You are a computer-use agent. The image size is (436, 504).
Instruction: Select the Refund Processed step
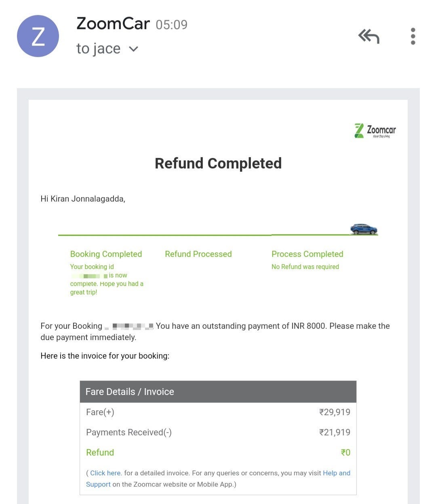point(198,254)
